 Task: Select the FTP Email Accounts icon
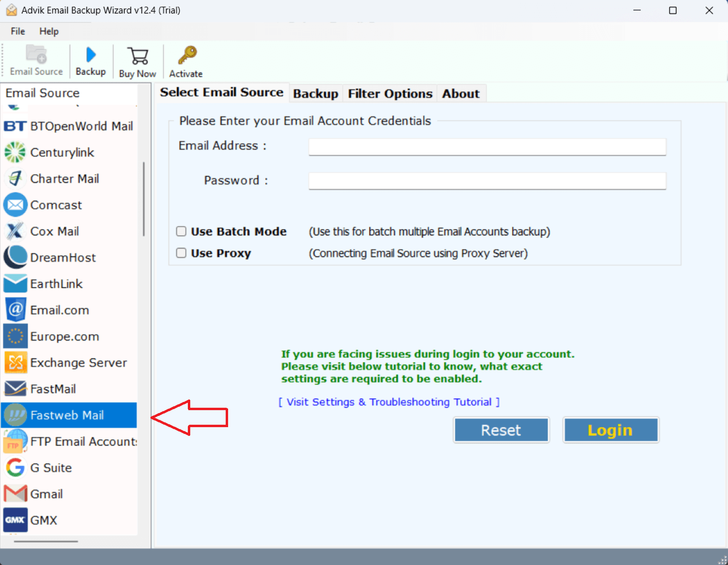click(15, 441)
